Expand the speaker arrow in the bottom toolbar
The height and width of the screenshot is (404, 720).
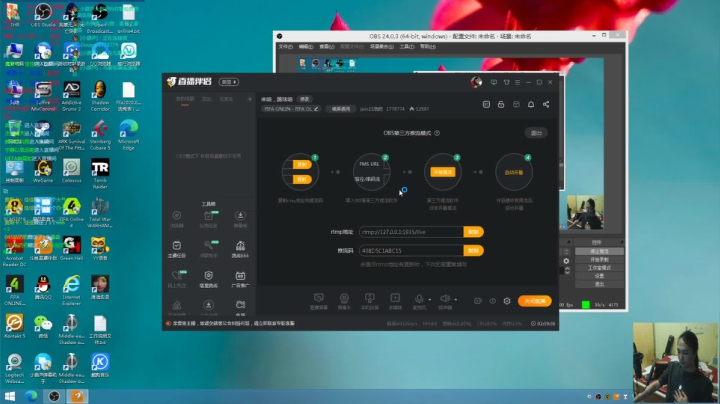(x=456, y=300)
